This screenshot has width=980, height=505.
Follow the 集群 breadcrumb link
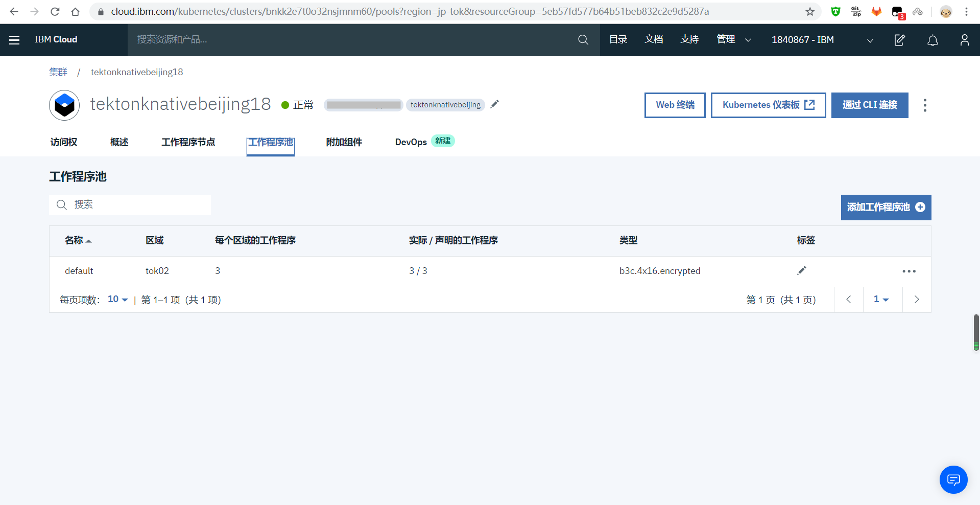58,72
